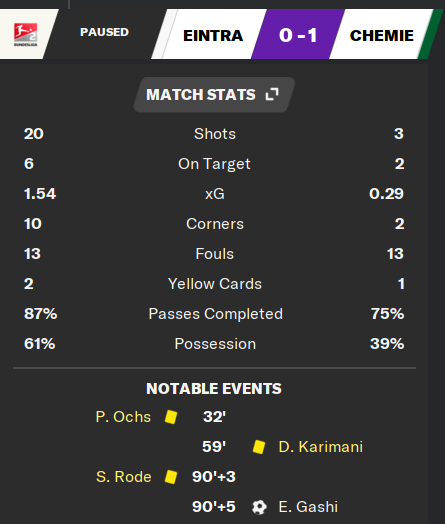Select the EINTRA home team name

click(213, 35)
